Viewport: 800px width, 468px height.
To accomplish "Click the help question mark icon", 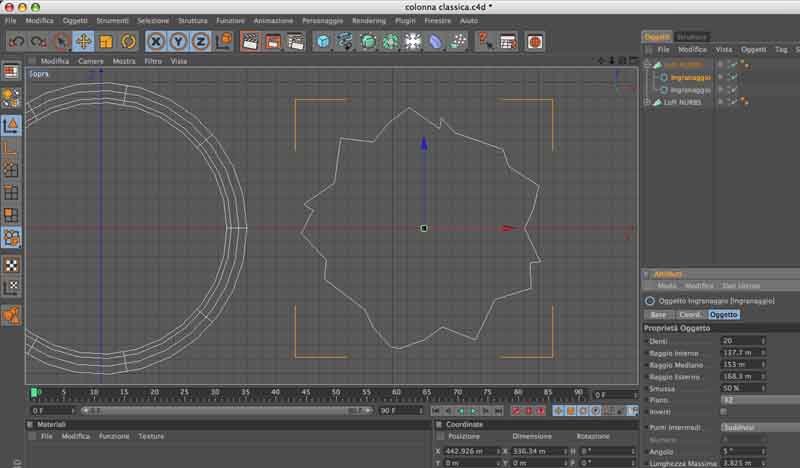I will [485, 42].
